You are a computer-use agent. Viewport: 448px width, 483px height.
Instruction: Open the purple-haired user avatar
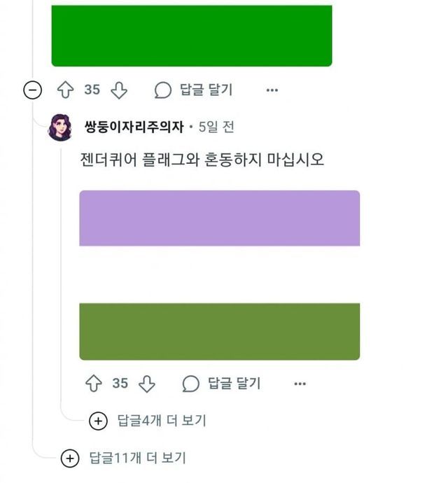(60, 127)
